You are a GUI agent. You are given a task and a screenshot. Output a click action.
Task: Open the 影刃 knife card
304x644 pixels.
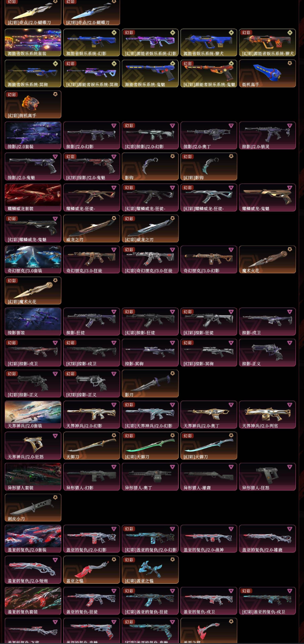coord(150,384)
